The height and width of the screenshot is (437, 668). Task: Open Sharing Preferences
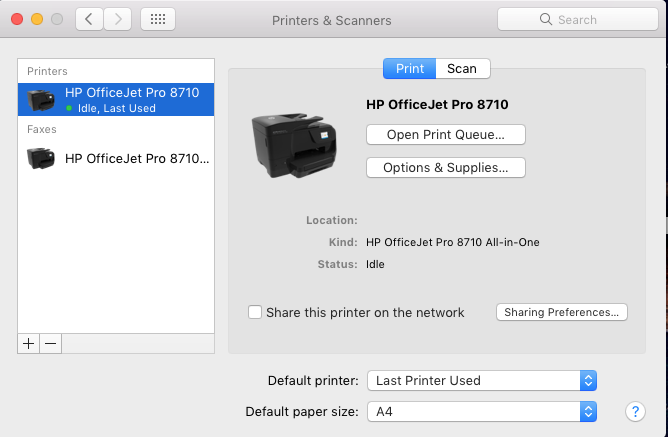tap(561, 312)
